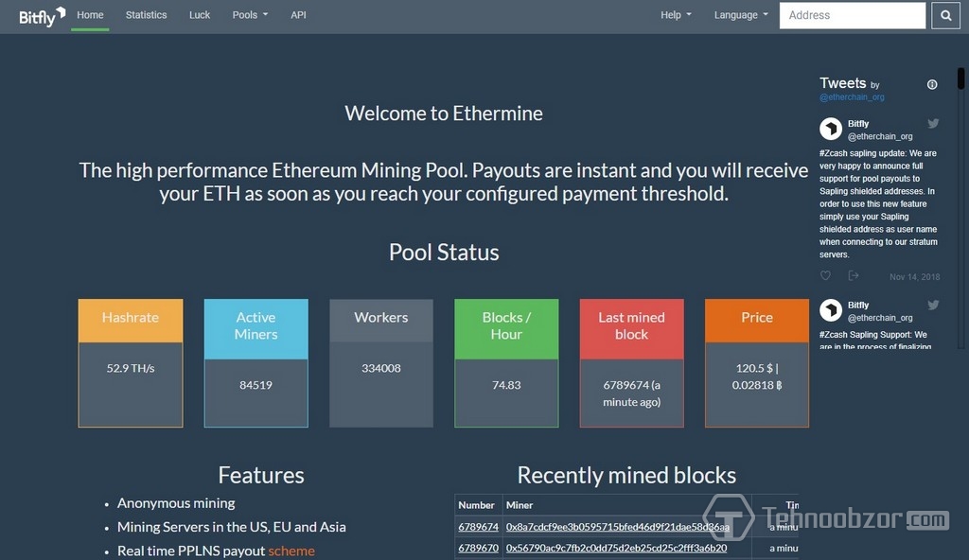Screen dimensions: 969x560
Task: Click the Address search field
Action: click(x=853, y=15)
